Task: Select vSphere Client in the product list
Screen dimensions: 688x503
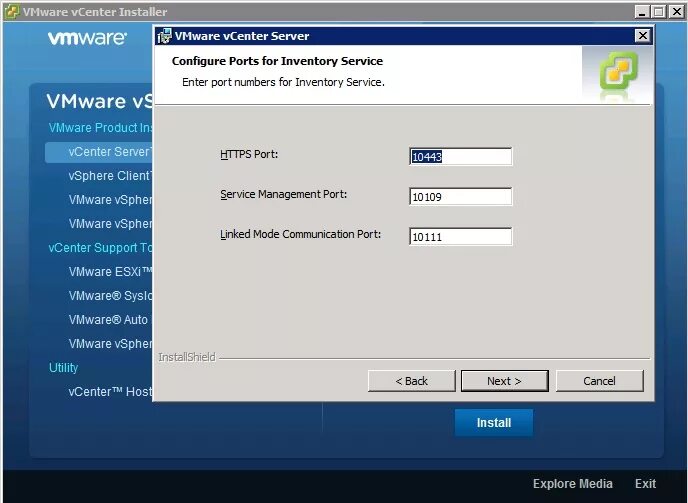Action: (110, 176)
